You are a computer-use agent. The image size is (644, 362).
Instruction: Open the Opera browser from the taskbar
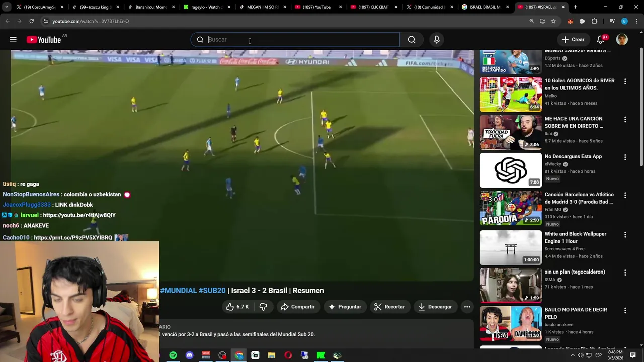[x=288, y=355]
